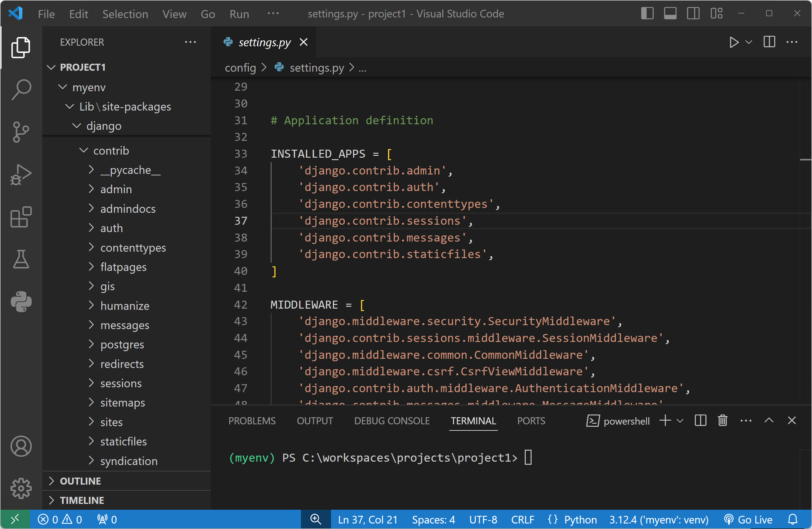Open the Testing flask view
The image size is (812, 529).
click(21, 259)
